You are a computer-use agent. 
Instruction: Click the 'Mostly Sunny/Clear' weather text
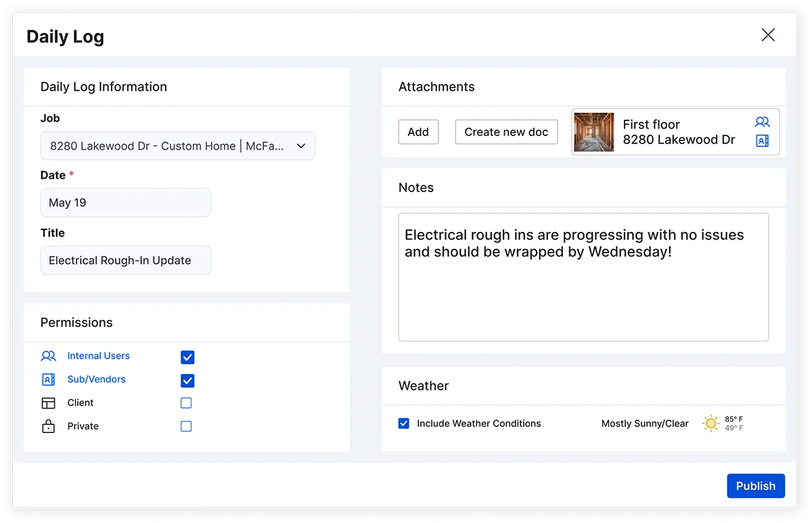(x=645, y=424)
